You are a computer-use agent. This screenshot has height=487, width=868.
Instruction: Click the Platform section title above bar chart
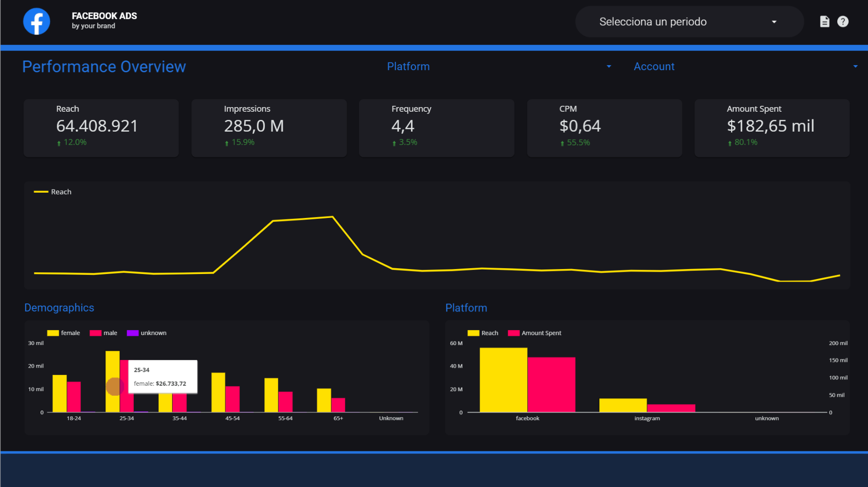pos(466,308)
